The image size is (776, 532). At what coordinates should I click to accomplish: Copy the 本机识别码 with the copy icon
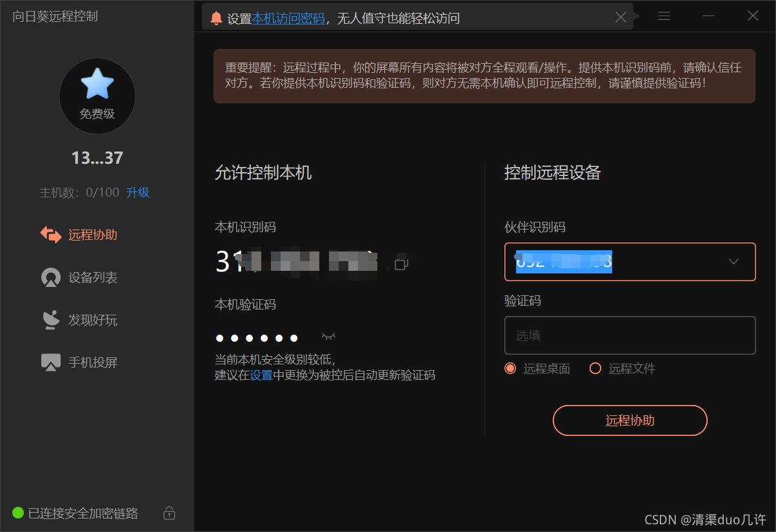pyautogui.click(x=402, y=264)
